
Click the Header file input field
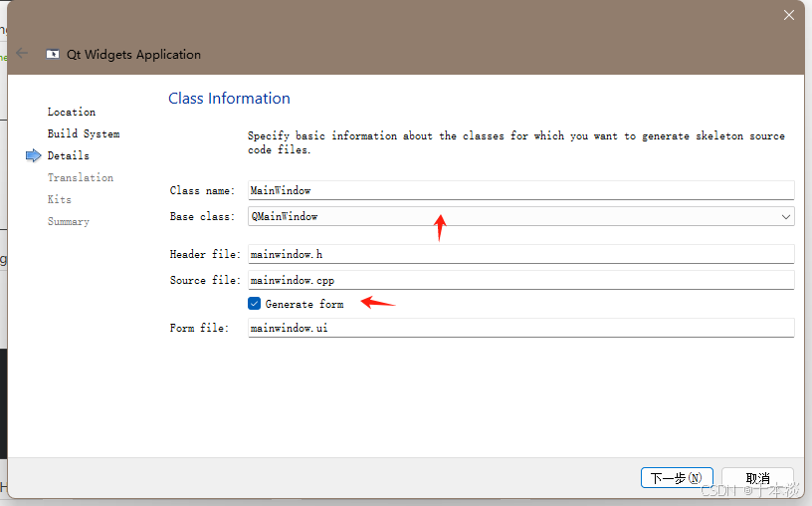pos(521,254)
